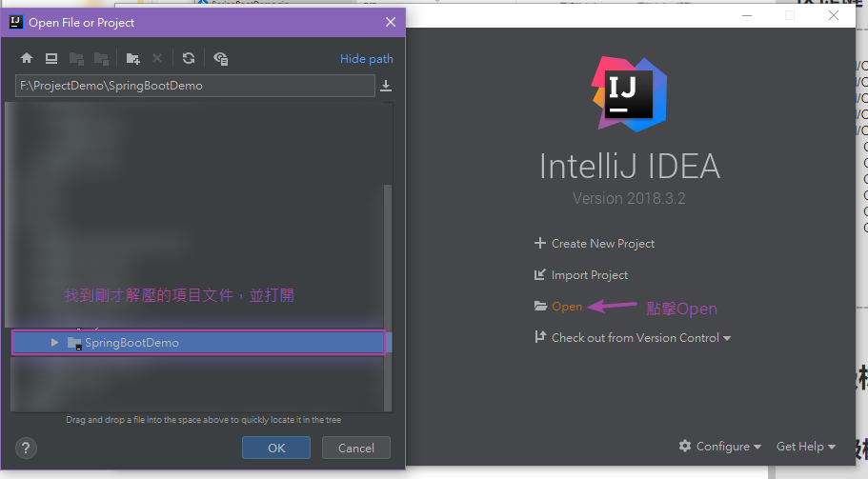Select the Project directory toolbar icon
This screenshot has width=868, height=479.
click(x=76, y=58)
